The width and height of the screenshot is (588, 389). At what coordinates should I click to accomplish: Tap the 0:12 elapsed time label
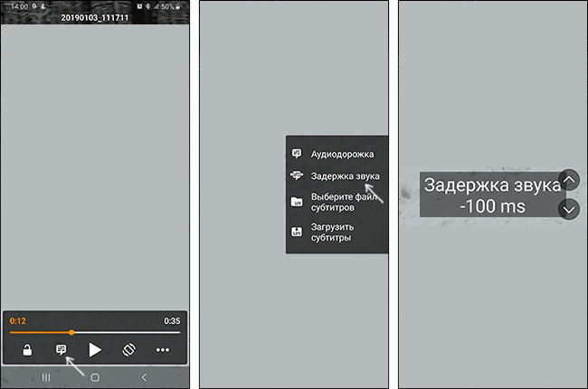(x=18, y=321)
